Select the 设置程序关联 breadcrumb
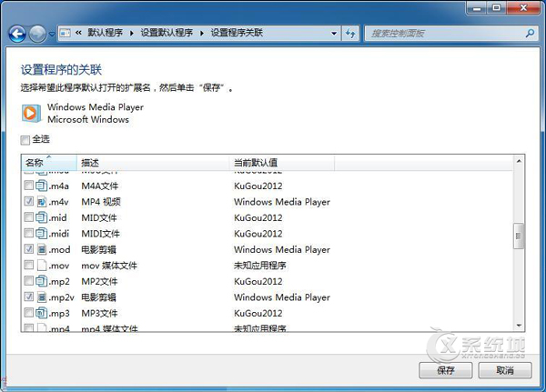Viewport: 546px width, 392px height. tap(237, 33)
